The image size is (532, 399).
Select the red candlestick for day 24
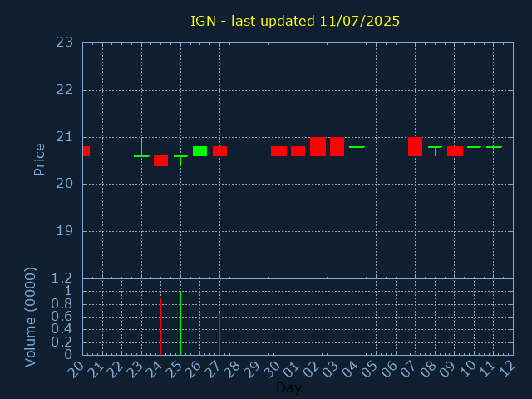tap(160, 160)
